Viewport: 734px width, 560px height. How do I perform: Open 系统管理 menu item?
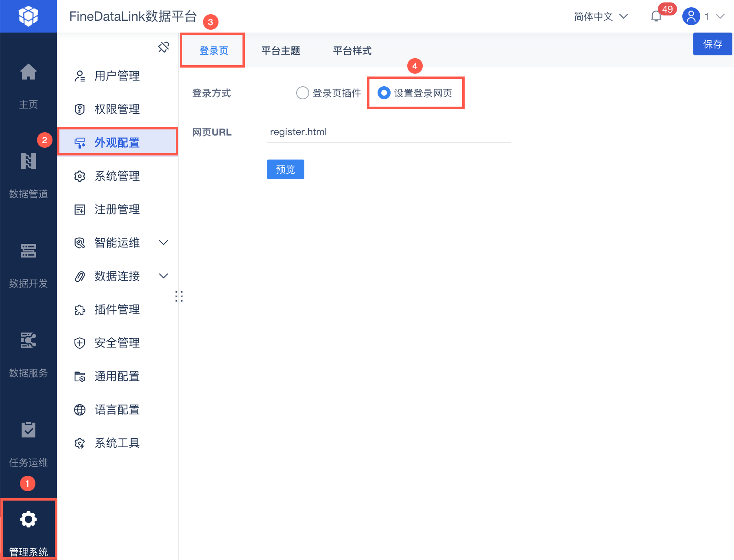117,176
